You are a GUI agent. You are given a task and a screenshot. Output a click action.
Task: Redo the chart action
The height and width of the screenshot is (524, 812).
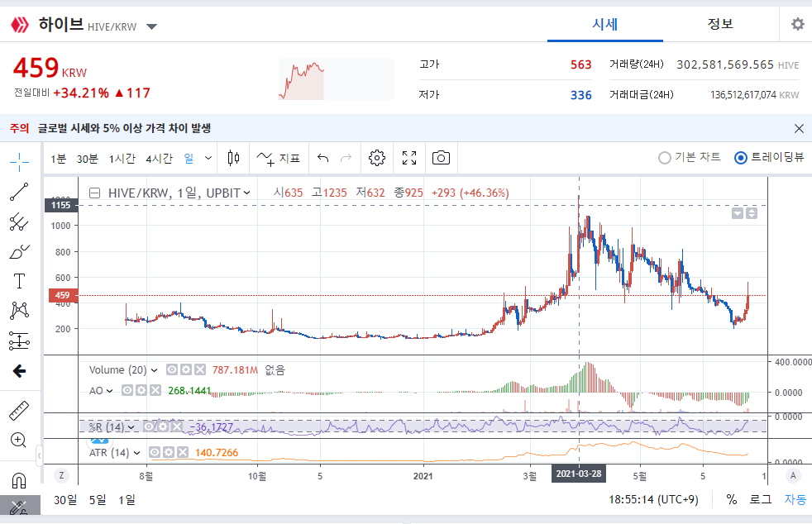pyautogui.click(x=346, y=158)
